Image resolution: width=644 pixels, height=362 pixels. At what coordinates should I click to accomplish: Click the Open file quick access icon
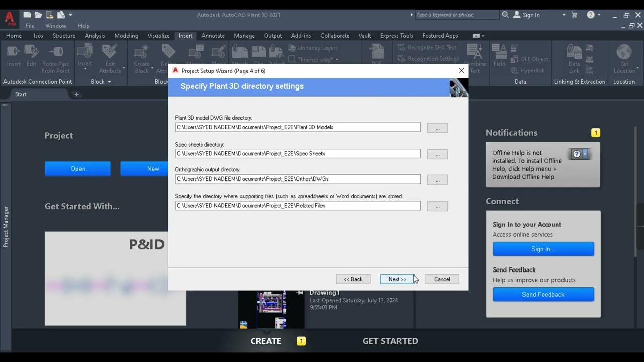(38, 15)
